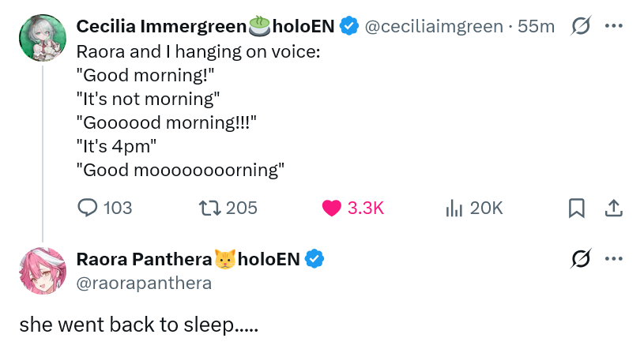
Task: Unlike Cecilia's tweet with the heart
Action: tap(333, 208)
